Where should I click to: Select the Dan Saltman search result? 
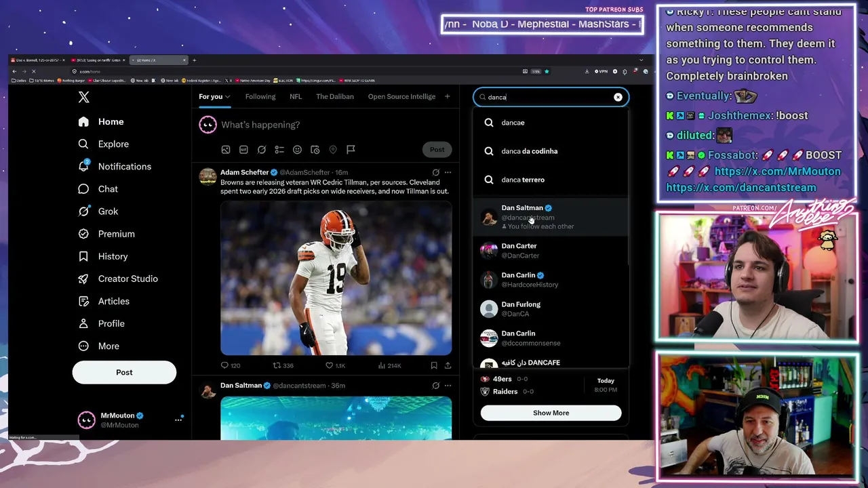(551, 217)
